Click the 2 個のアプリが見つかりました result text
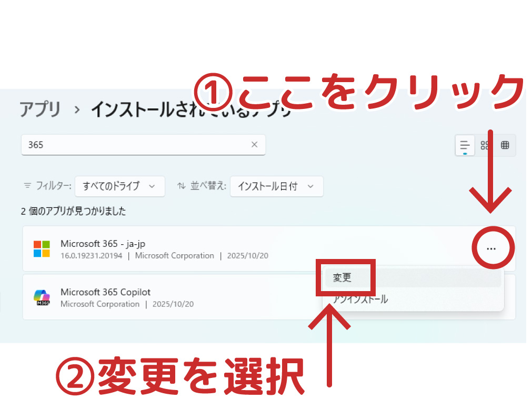Image resolution: width=532 pixels, height=409 pixels. (x=73, y=211)
